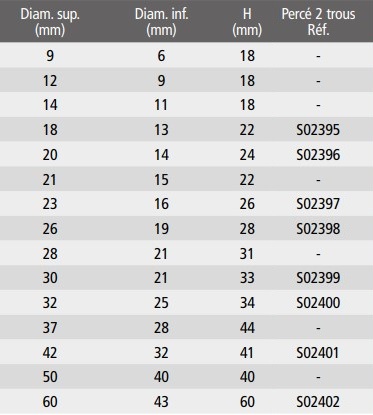Screen dimensions: 373x415
Task: Click the height value 31
Action: coord(247,254)
